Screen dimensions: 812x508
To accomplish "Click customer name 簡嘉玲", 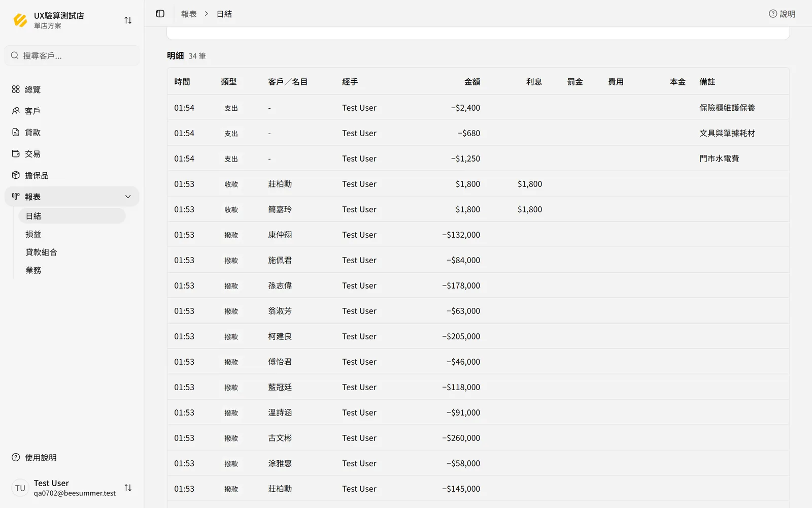I will point(280,209).
